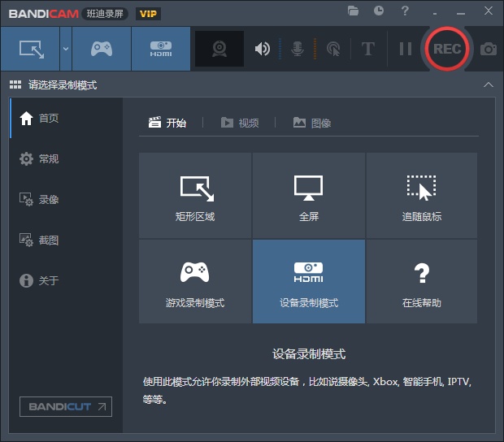This screenshot has height=442, width=504.
Task: Toggle the mouse click effect icon
Action: point(332,49)
